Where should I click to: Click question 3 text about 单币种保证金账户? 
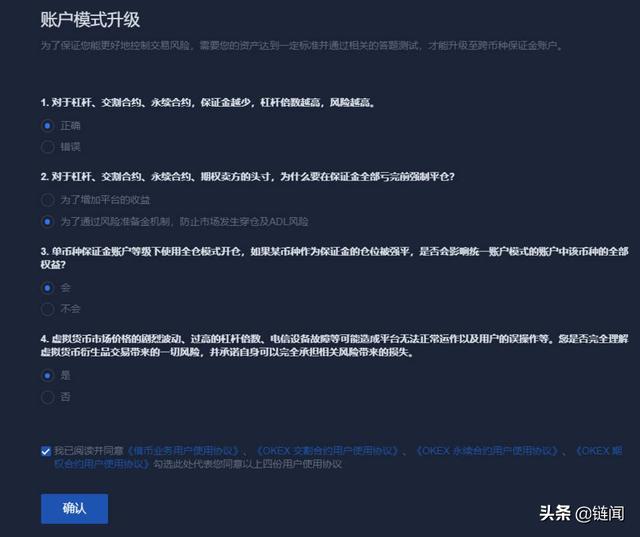click(x=334, y=257)
